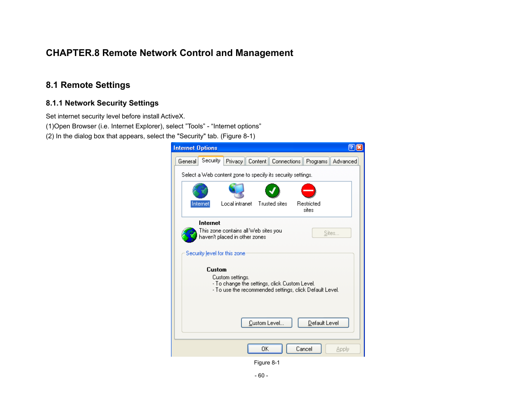
Task: Open the Content tab
Action: tap(257, 161)
